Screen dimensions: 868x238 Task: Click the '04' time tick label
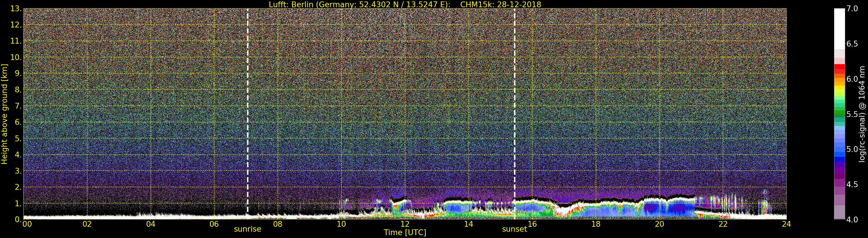tap(151, 224)
